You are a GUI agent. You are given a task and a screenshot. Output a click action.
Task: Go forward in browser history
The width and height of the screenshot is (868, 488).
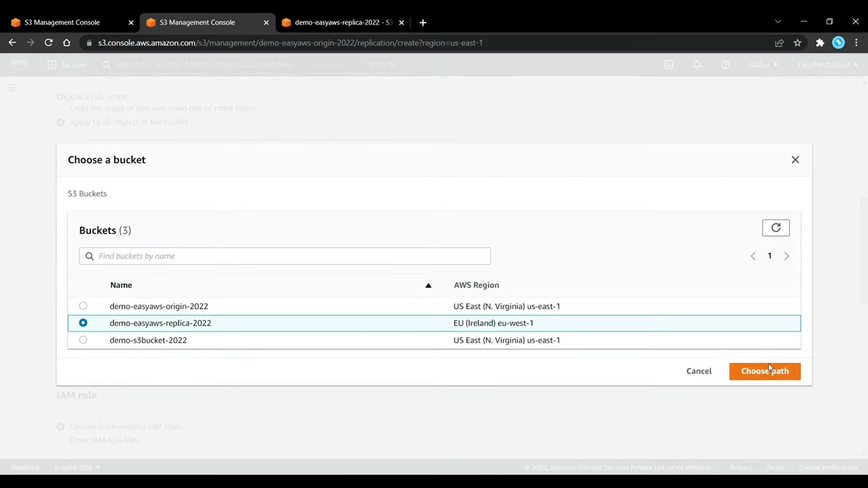30,43
